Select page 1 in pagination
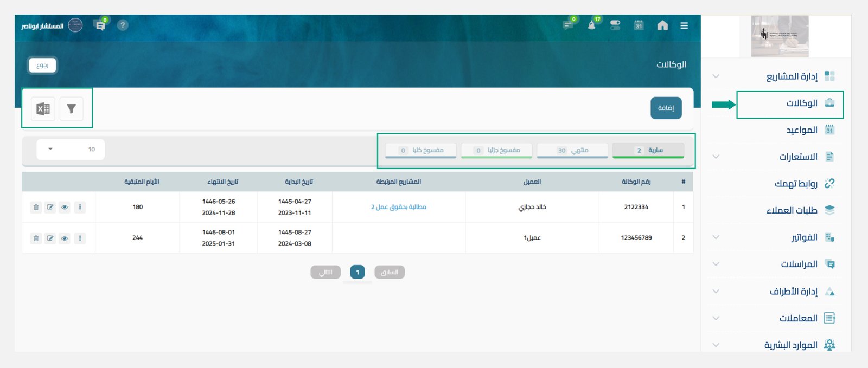Image resolution: width=868 pixels, height=368 pixels. pyautogui.click(x=358, y=272)
